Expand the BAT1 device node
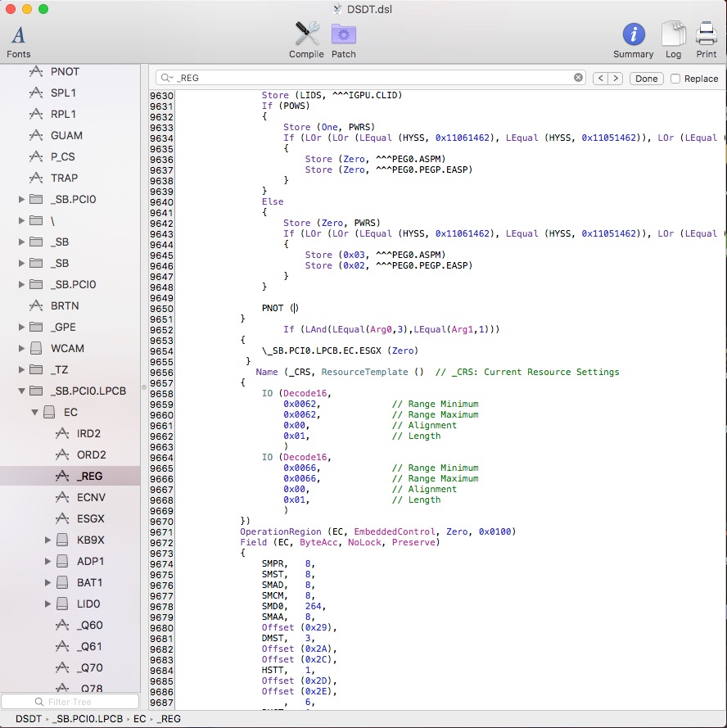The width and height of the screenshot is (727, 728). tap(47, 582)
